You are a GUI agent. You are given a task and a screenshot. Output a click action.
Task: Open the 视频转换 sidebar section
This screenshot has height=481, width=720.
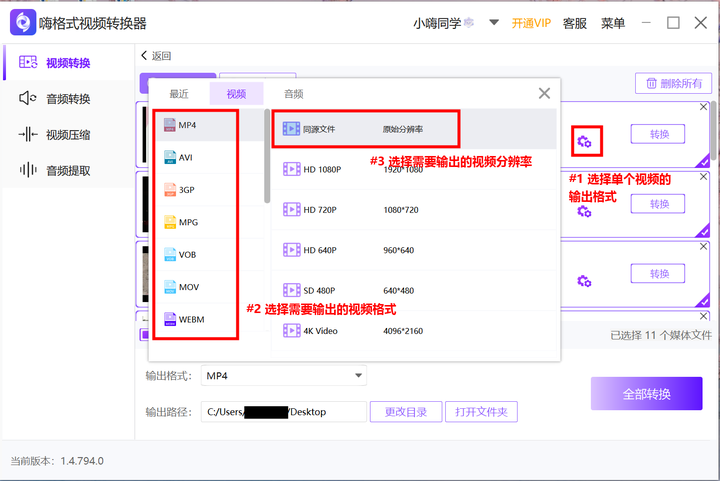coord(68,62)
